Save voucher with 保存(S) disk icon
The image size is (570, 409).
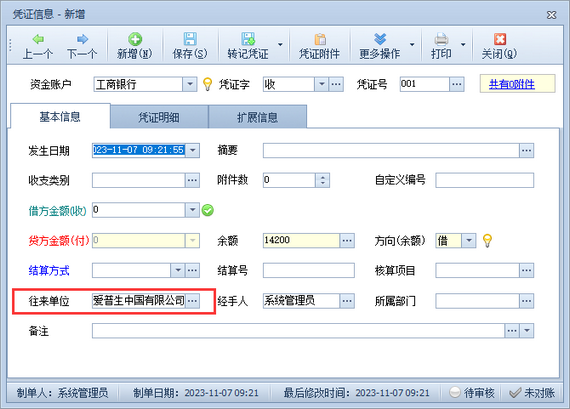190,39
